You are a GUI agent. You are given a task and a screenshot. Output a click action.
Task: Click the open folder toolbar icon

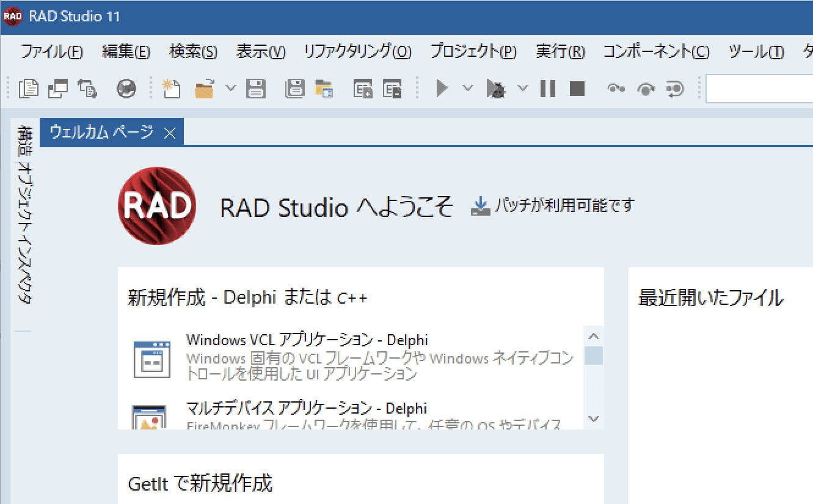(x=206, y=89)
